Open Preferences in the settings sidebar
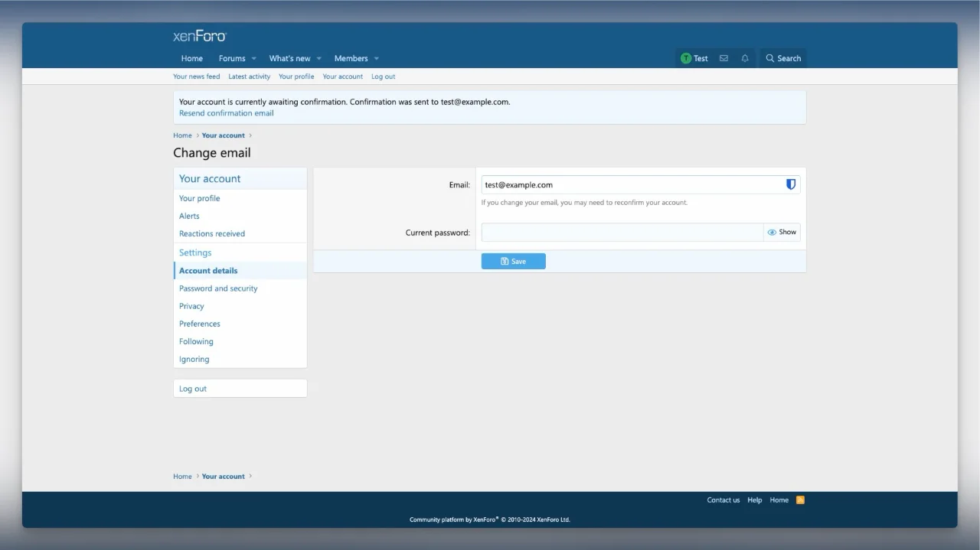 tap(200, 324)
